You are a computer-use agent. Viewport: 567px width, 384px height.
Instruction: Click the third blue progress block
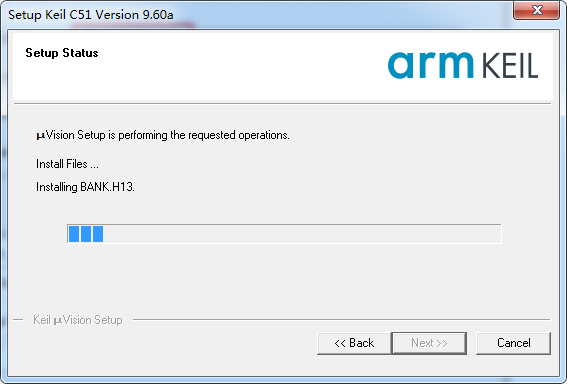(x=98, y=234)
